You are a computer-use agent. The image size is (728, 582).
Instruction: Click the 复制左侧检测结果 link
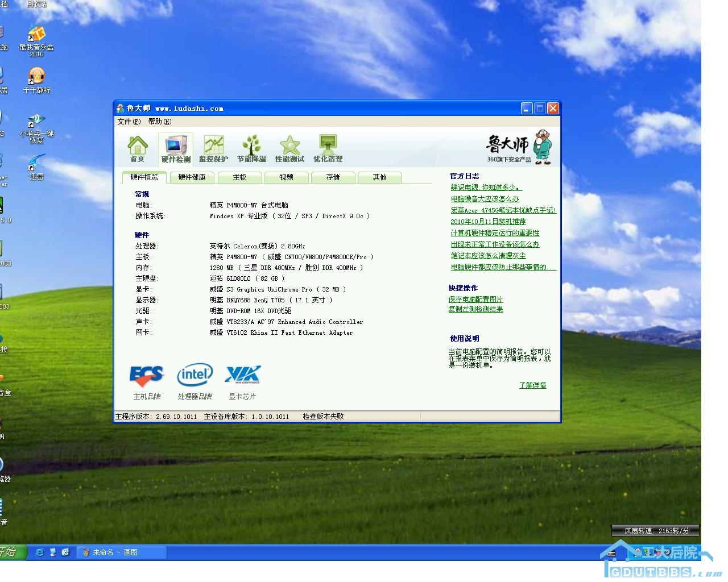tap(475, 309)
